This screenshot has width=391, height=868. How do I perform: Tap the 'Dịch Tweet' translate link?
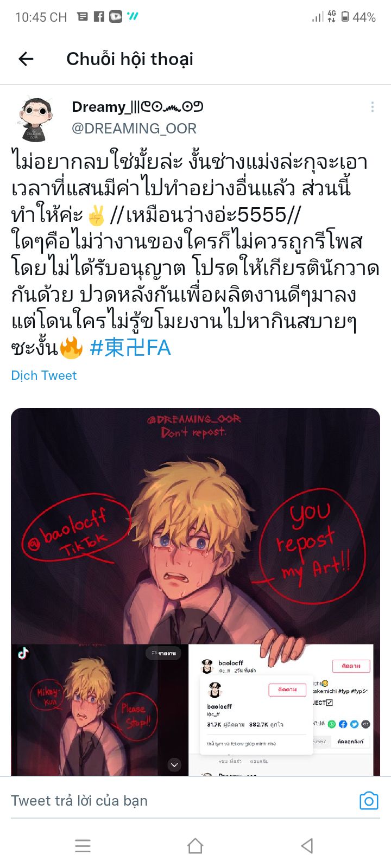(44, 375)
